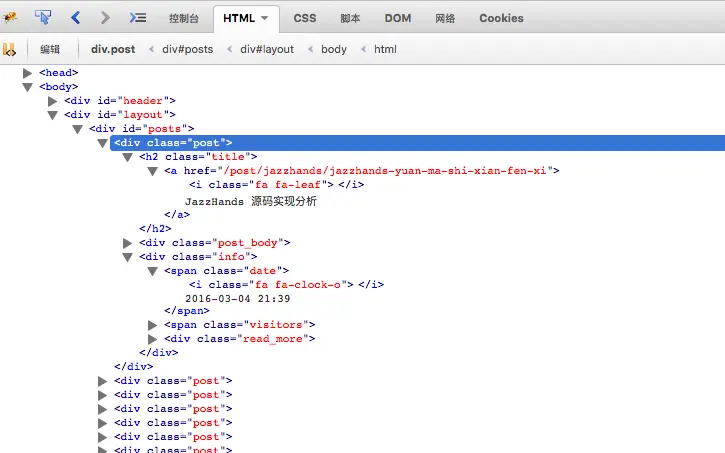Select the div class="post_body" row
Image resolution: width=725 pixels, height=453 pixels.
[215, 243]
